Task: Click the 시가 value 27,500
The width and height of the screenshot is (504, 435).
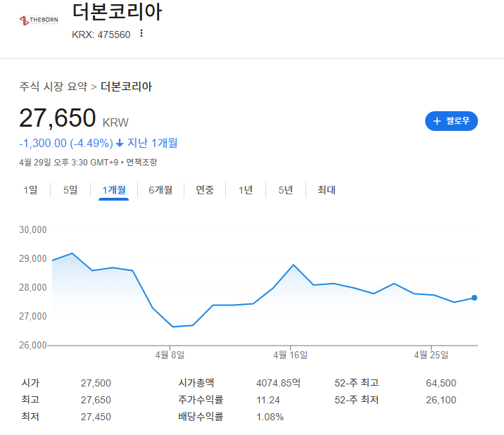Action: [x=96, y=383]
